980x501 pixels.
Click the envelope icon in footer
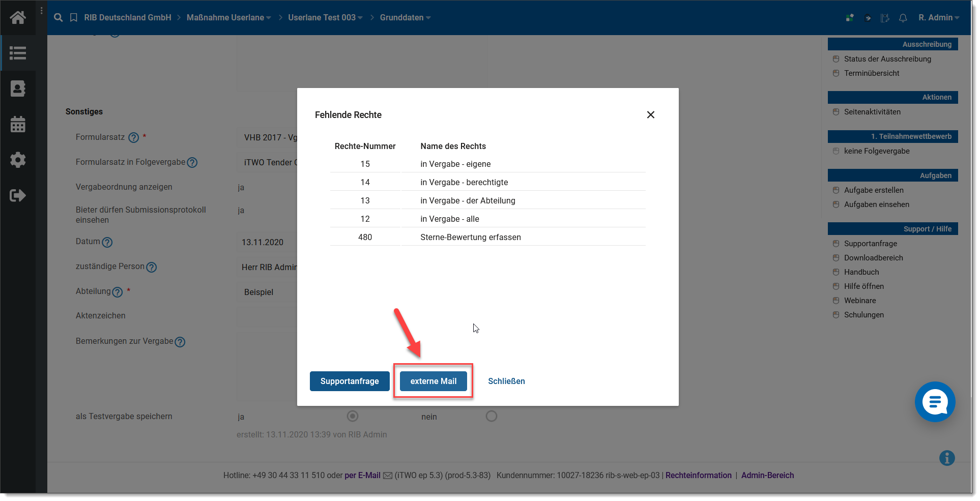click(388, 476)
